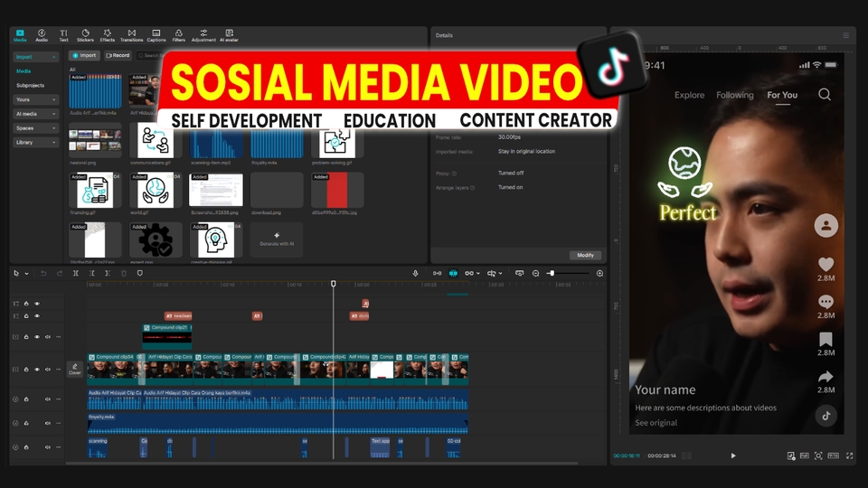
Task: Play the preview video
Action: tap(733, 455)
